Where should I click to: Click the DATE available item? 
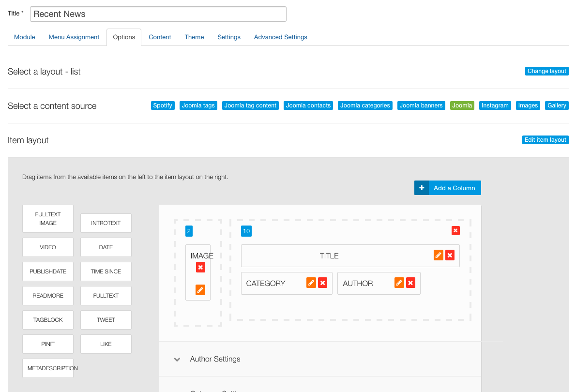(106, 247)
